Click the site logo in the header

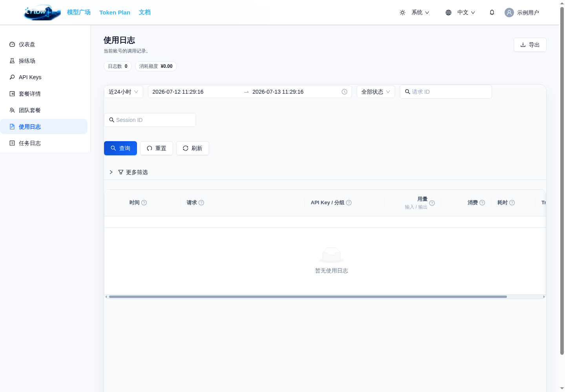(x=42, y=13)
